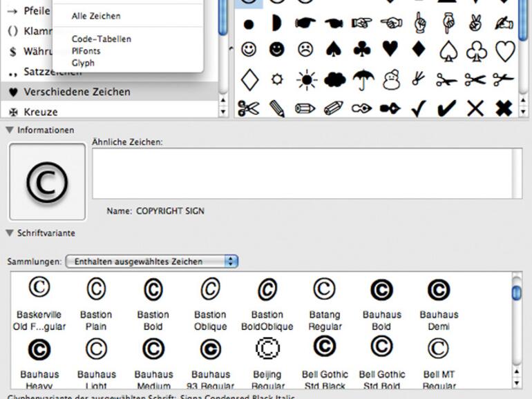532x399 pixels.
Task: Select the Kreuze category
Action: click(109, 112)
